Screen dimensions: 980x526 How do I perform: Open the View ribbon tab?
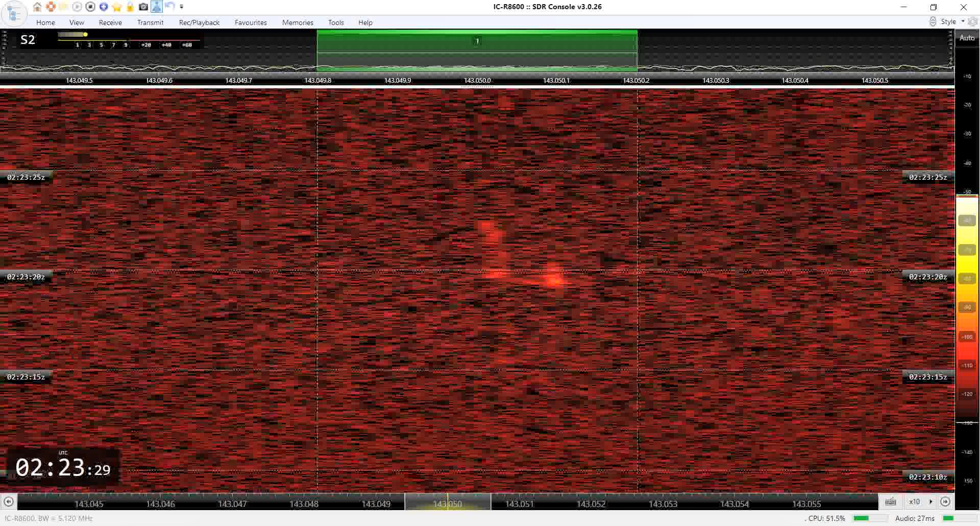tap(77, 22)
